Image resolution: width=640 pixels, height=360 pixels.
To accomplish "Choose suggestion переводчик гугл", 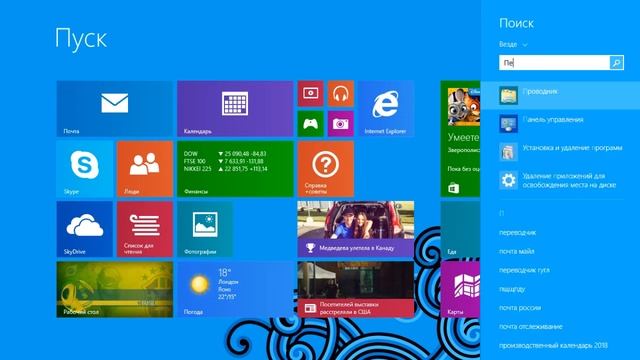I will coord(524,270).
